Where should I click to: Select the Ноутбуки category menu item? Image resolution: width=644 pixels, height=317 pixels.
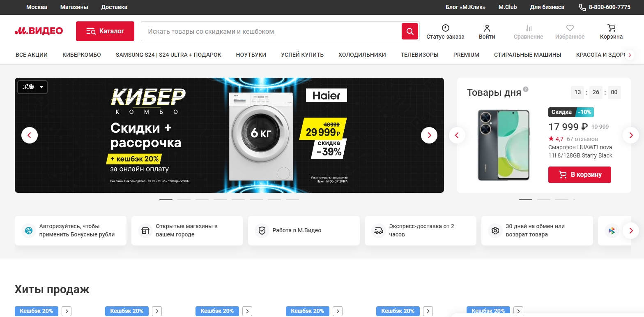tap(251, 55)
